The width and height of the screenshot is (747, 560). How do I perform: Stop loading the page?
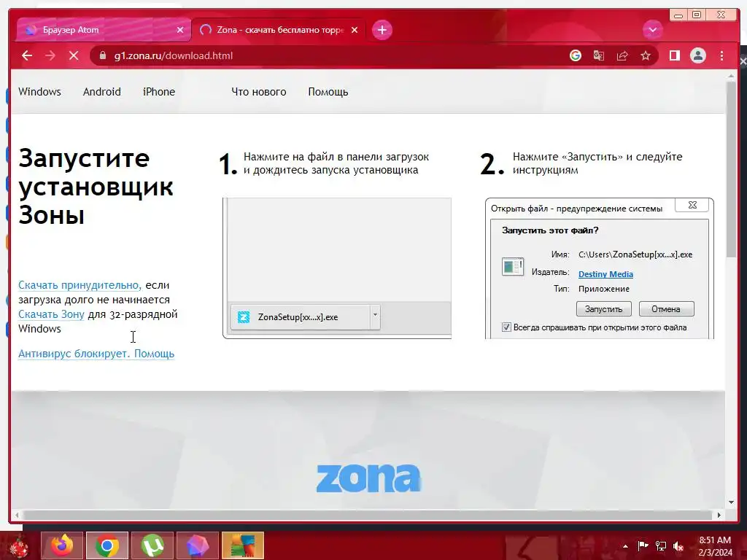pyautogui.click(x=74, y=55)
